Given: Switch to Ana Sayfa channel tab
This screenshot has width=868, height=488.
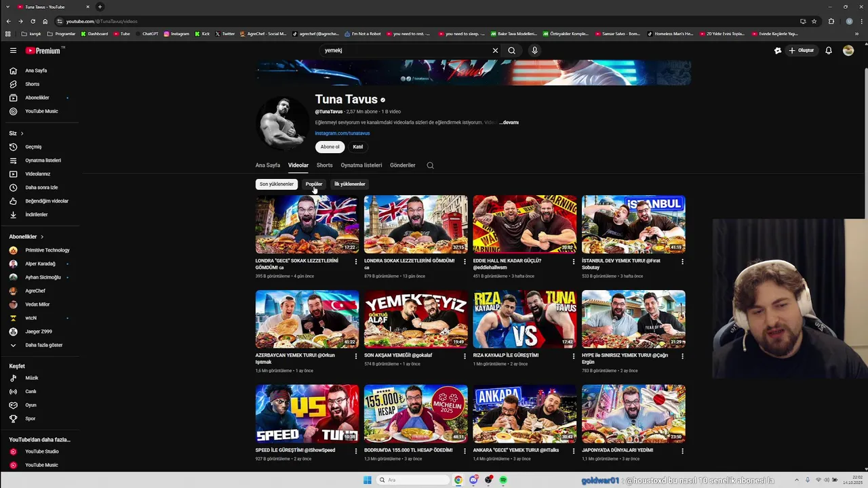Looking at the screenshot, I should [x=268, y=165].
